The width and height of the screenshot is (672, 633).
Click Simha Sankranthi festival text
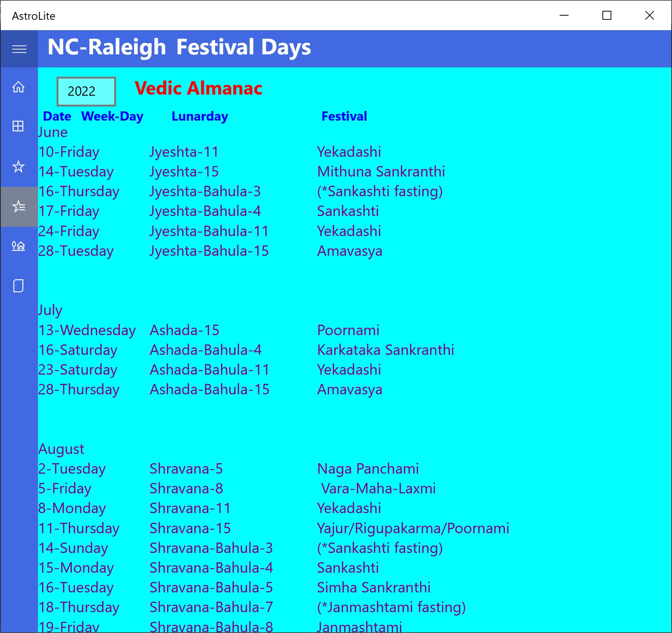(x=374, y=588)
